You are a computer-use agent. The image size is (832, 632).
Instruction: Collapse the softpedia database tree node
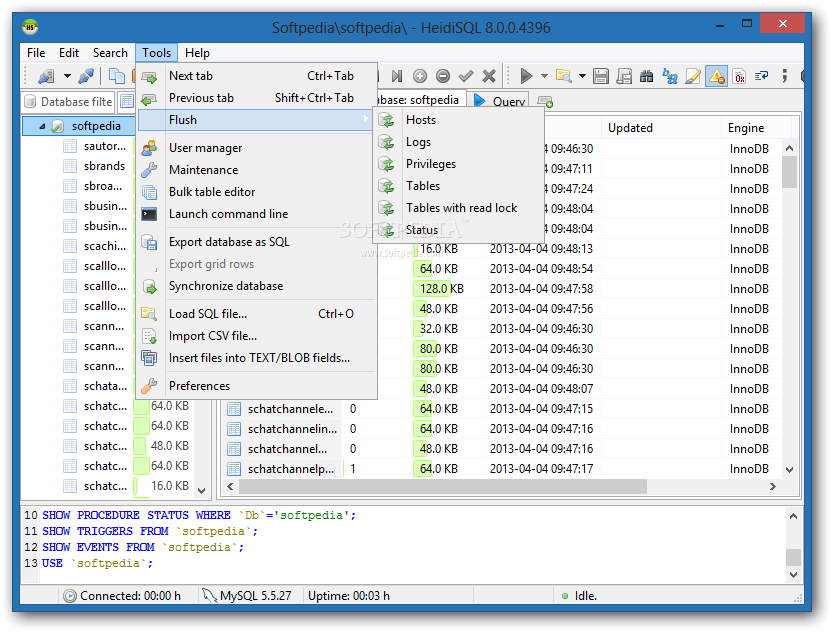[x=42, y=126]
